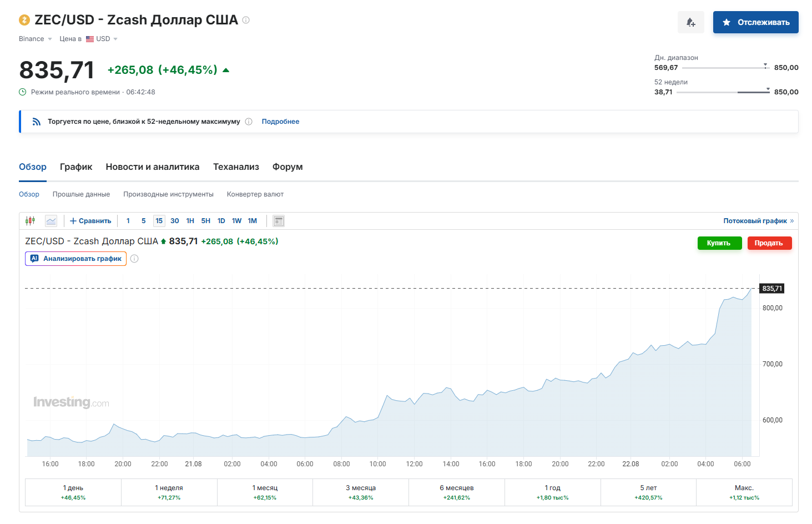The width and height of the screenshot is (812, 524).
Task: Click the add price alert bell icon
Action: tap(690, 22)
